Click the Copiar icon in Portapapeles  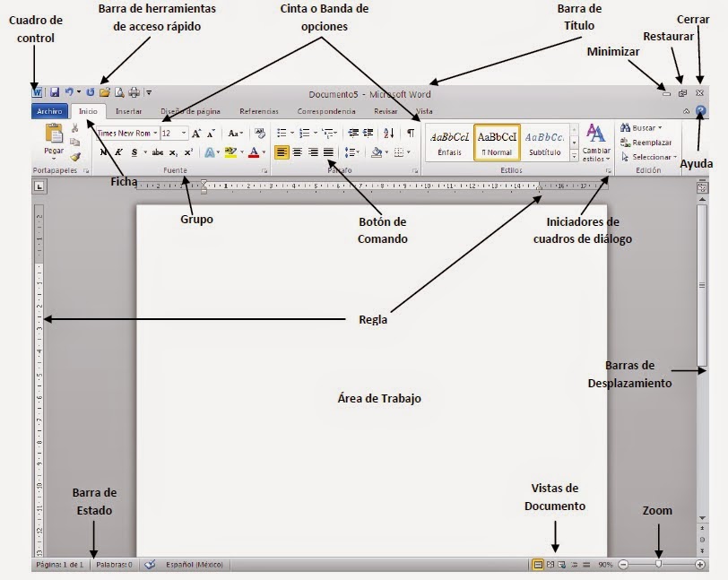point(75,142)
